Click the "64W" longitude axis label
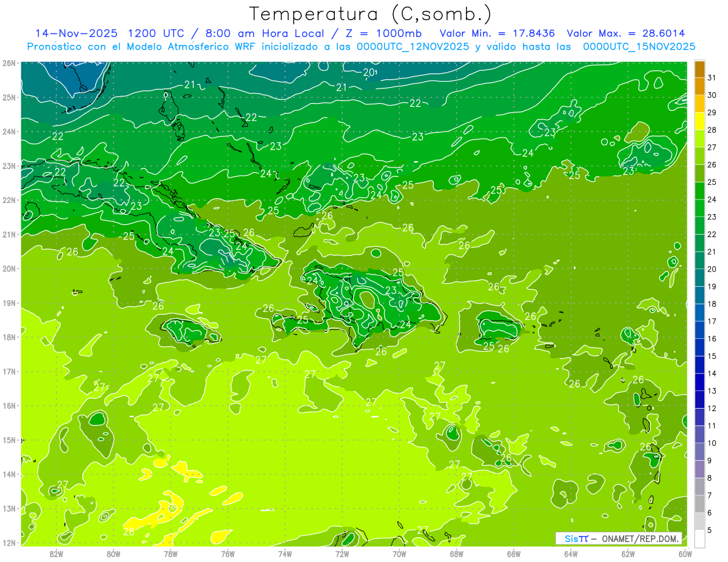728x562 pixels. [571, 554]
